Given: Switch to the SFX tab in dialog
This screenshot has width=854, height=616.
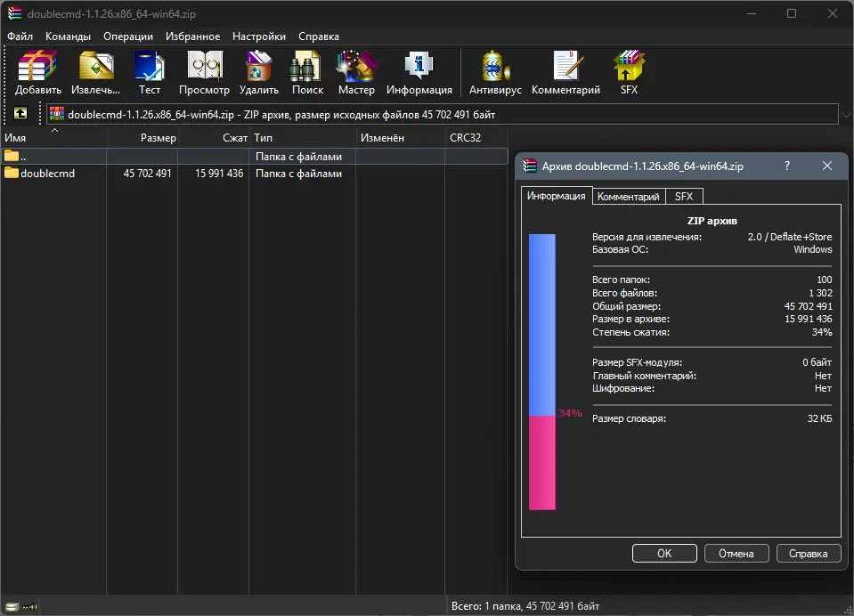Looking at the screenshot, I should tap(684, 196).
